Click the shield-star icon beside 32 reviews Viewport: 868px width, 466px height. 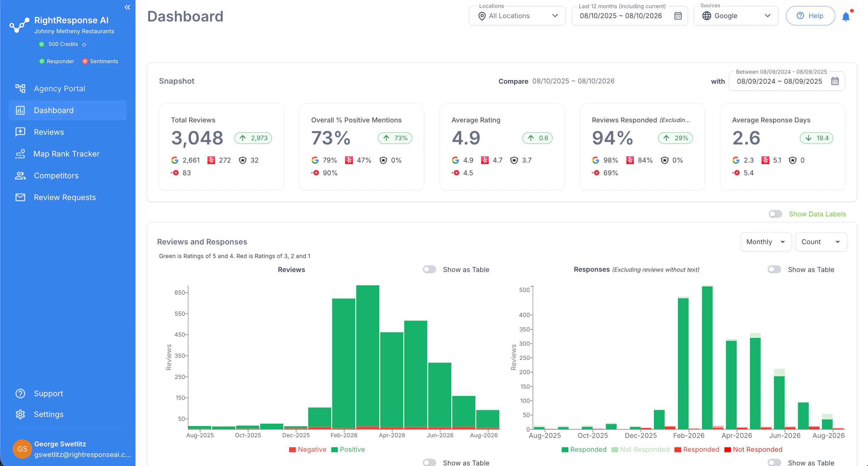pyautogui.click(x=243, y=160)
